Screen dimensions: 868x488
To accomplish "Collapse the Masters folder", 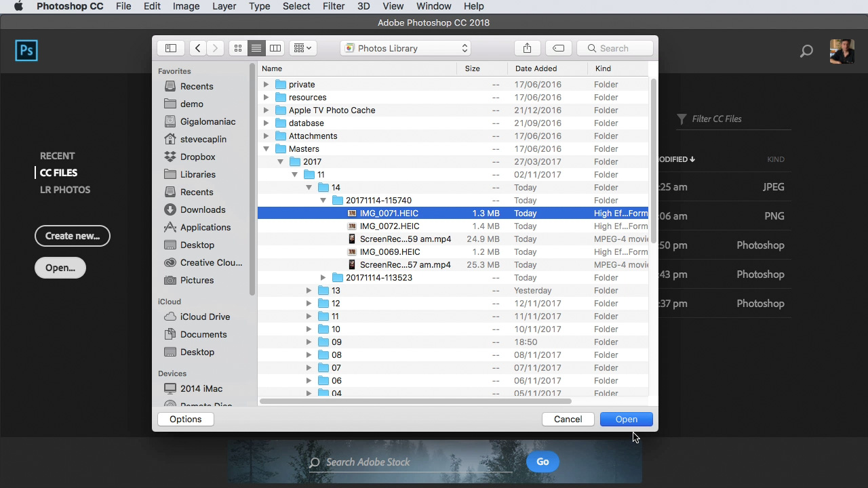I will pyautogui.click(x=266, y=148).
